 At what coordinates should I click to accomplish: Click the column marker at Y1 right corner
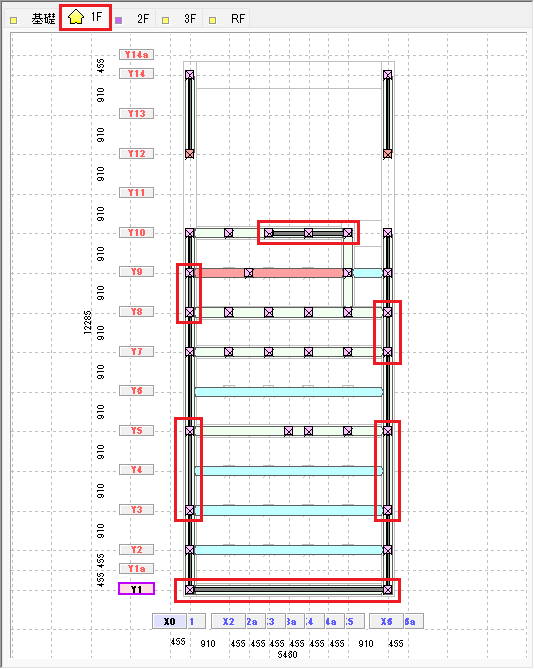pos(387,590)
